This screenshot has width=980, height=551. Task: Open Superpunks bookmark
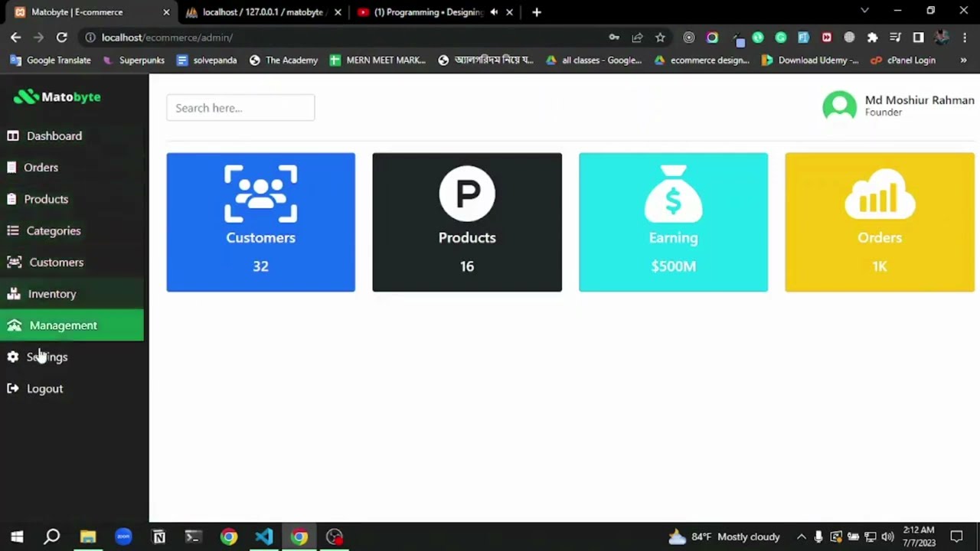click(x=133, y=60)
